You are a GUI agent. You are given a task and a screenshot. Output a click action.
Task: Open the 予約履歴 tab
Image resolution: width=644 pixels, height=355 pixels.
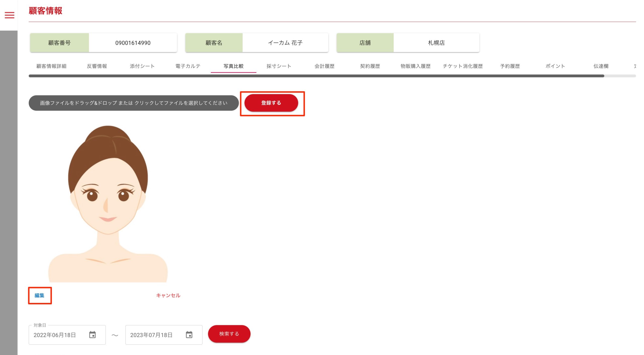tap(510, 66)
